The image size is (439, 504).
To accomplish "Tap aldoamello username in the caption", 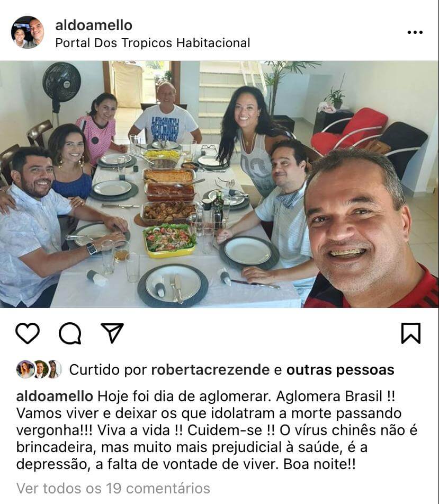I will point(55,396).
